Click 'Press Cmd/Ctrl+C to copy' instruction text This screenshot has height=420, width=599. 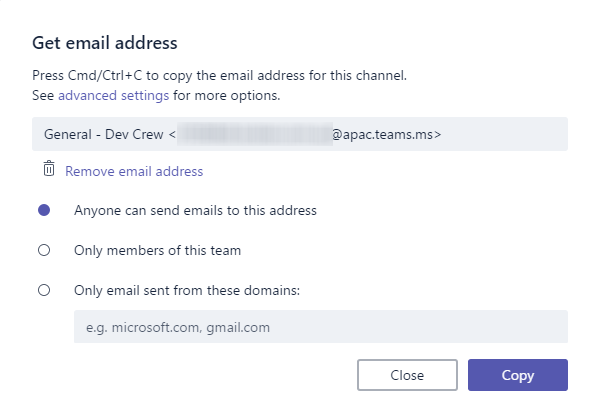(219, 75)
